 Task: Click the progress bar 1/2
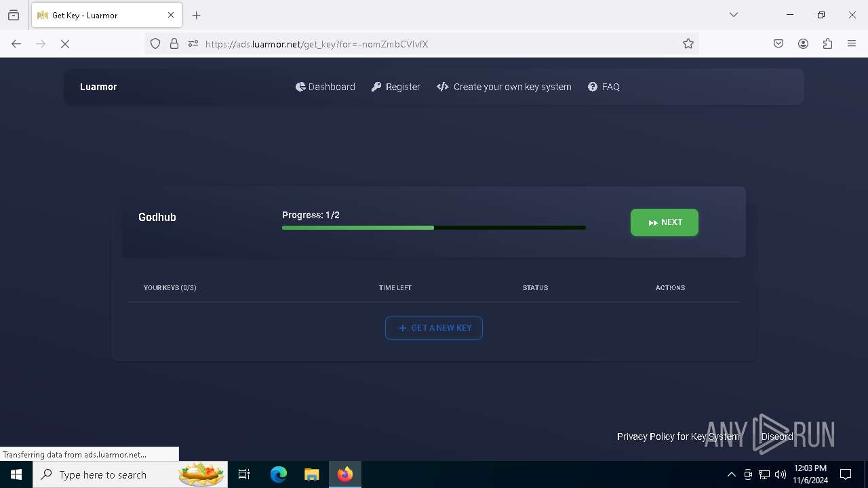pyautogui.click(x=434, y=228)
